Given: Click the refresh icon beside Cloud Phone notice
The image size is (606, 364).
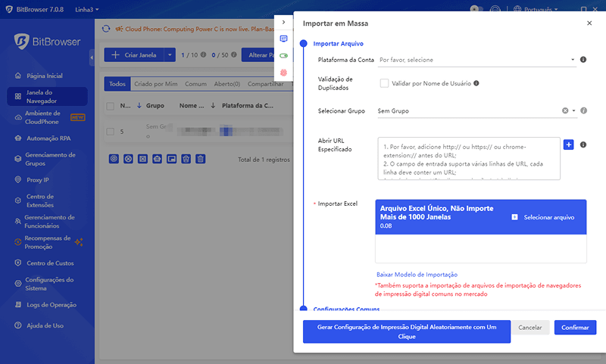Looking at the screenshot, I should coord(106,29).
